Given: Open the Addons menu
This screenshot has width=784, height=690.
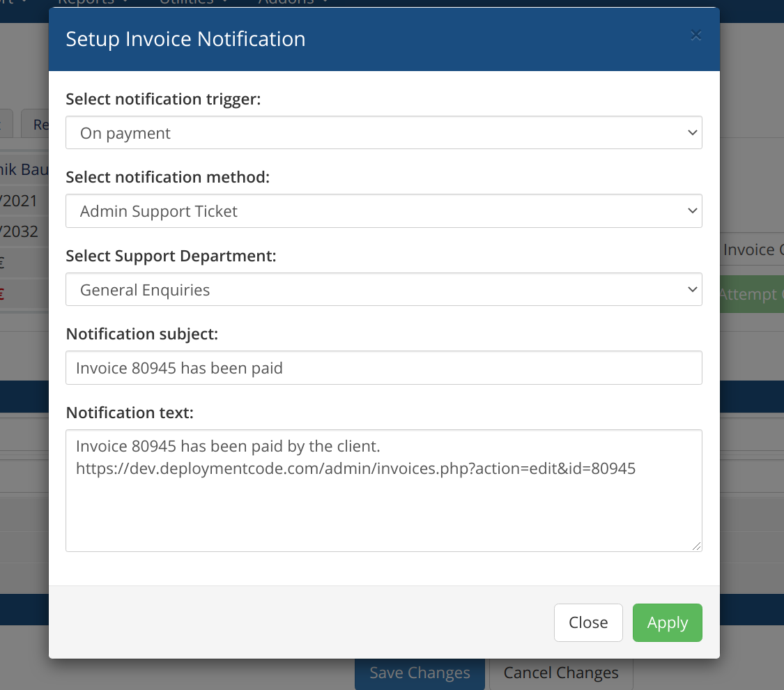Looking at the screenshot, I should coord(293,3).
